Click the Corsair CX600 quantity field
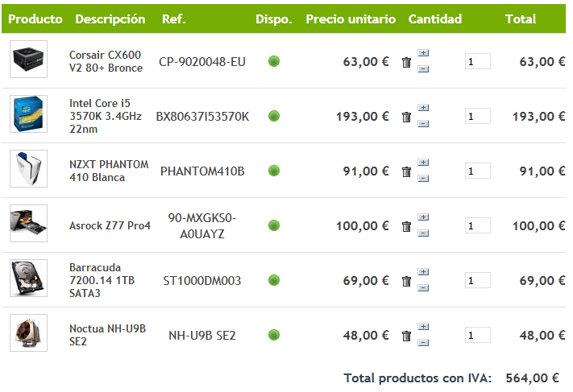The image size is (573, 392). pos(477,61)
